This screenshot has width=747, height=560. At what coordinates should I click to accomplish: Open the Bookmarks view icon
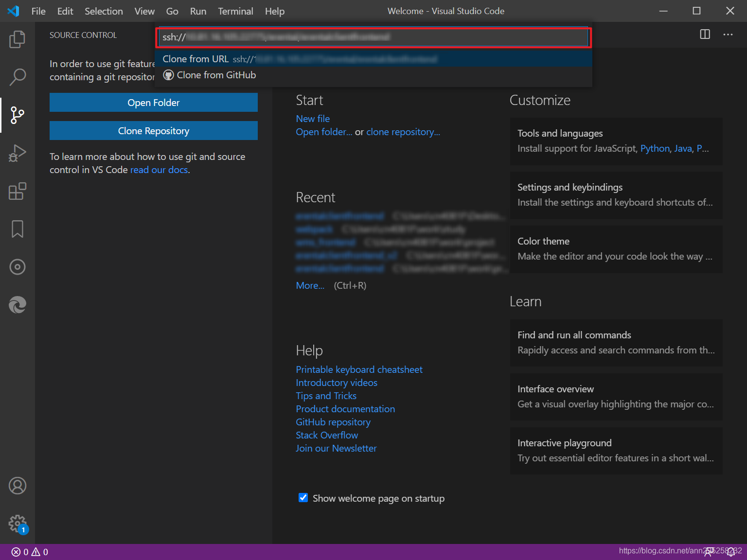[18, 228]
